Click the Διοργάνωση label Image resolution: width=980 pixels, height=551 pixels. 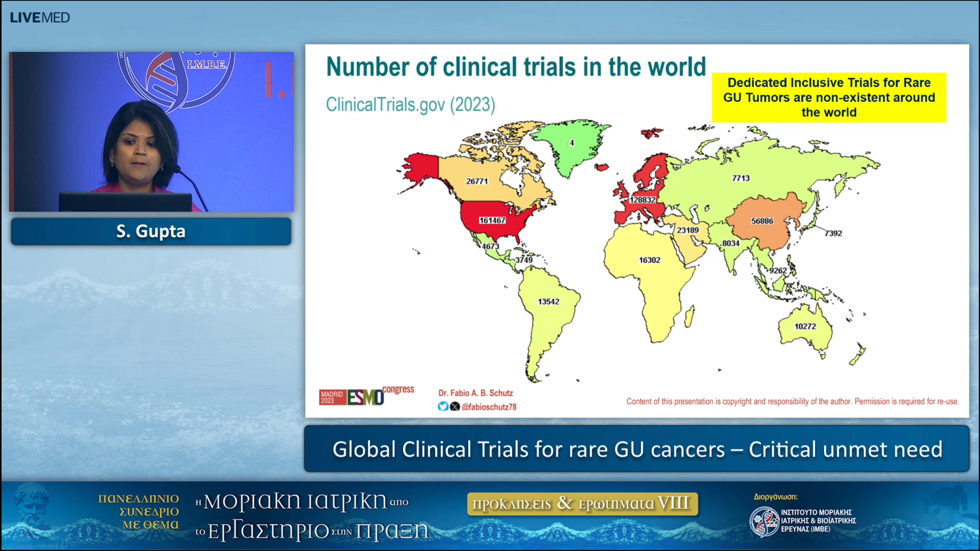click(x=776, y=497)
